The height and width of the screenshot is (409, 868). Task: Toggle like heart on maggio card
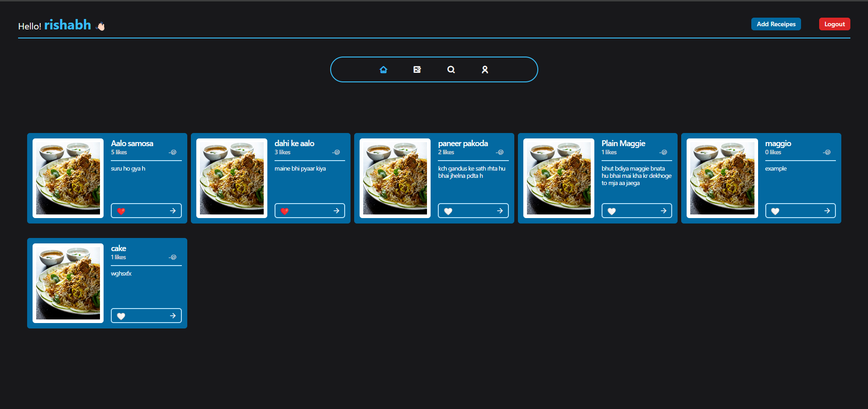pos(775,211)
